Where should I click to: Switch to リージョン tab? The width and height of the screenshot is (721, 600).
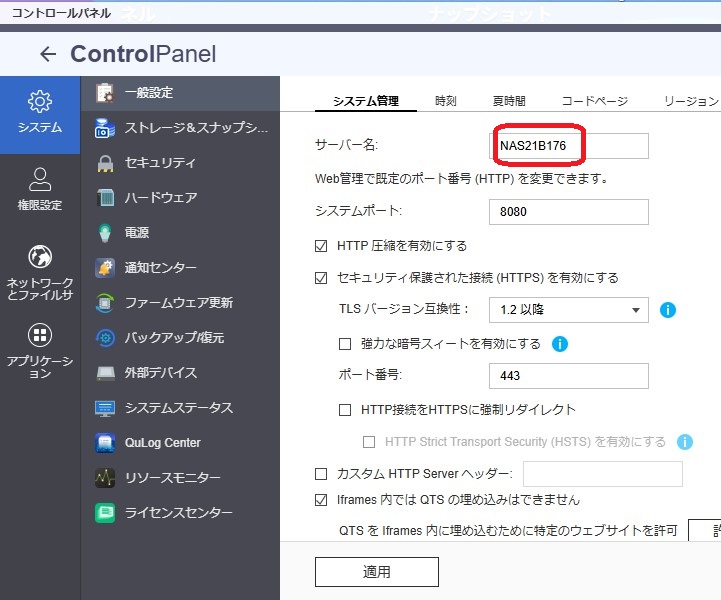click(692, 101)
